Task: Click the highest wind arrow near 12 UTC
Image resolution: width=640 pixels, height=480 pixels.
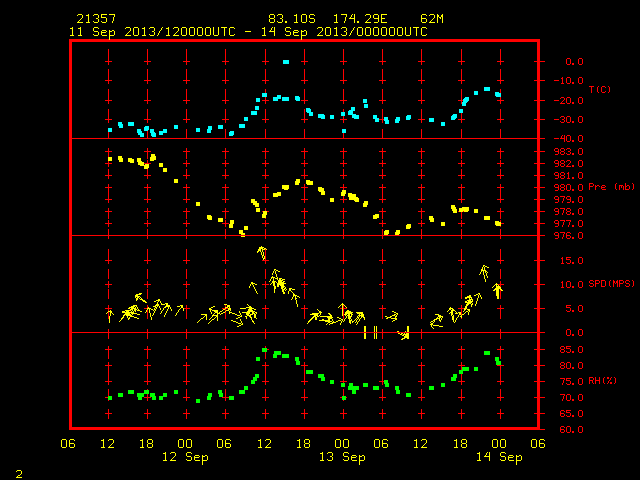Action: coord(262,253)
